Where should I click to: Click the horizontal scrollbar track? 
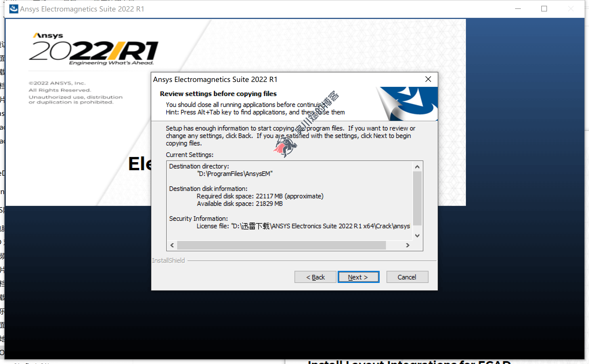288,245
